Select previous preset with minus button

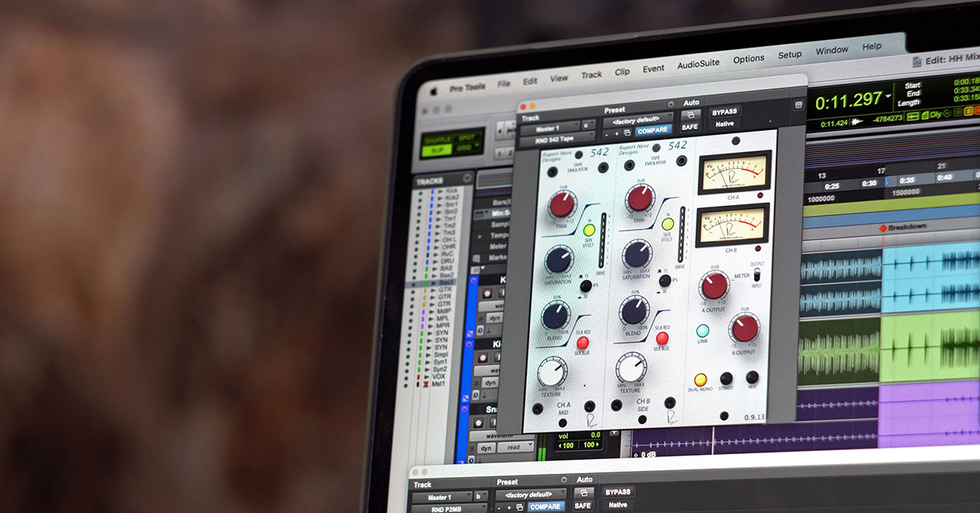(x=607, y=133)
